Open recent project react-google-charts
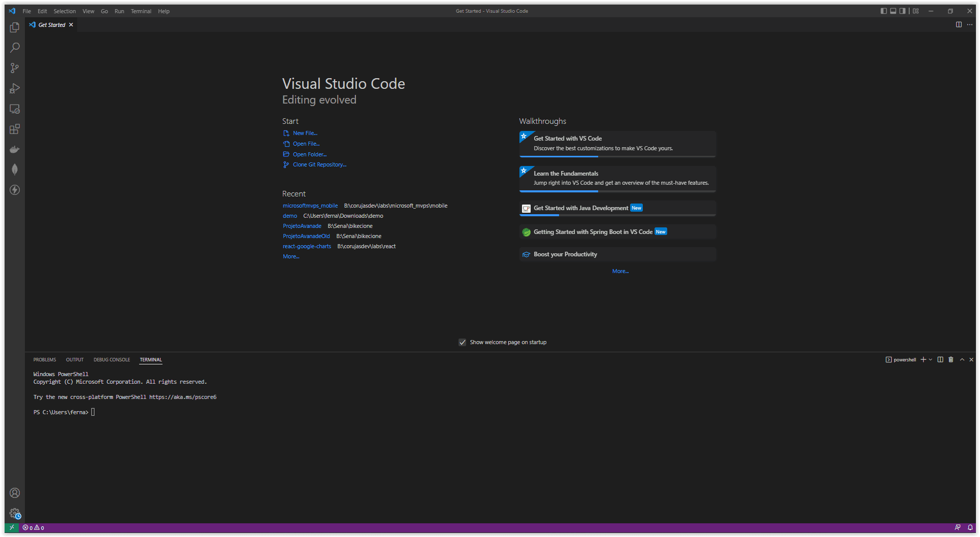The image size is (980, 537). pyautogui.click(x=307, y=246)
